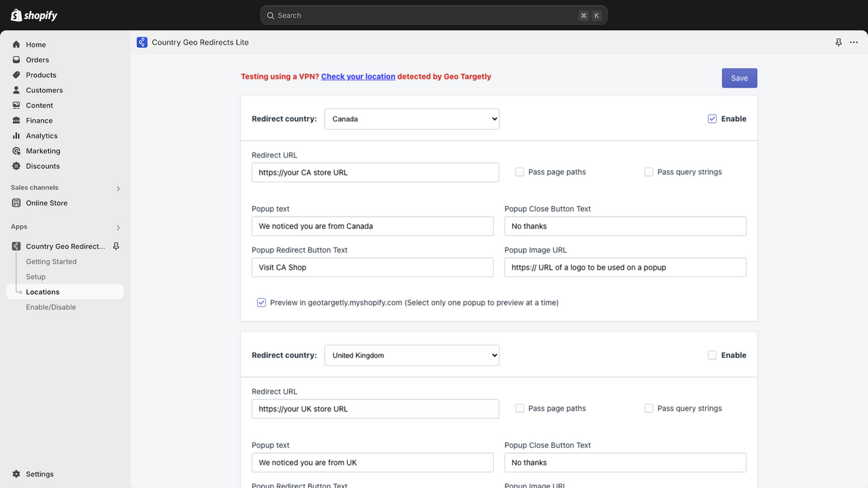Click the Search bar at the top

(x=433, y=15)
